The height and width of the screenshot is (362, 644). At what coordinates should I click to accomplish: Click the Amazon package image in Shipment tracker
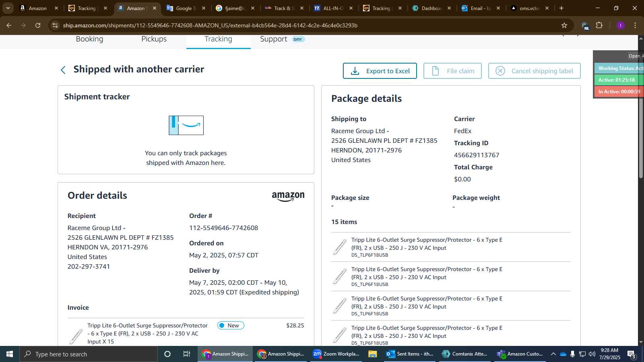pos(186,125)
